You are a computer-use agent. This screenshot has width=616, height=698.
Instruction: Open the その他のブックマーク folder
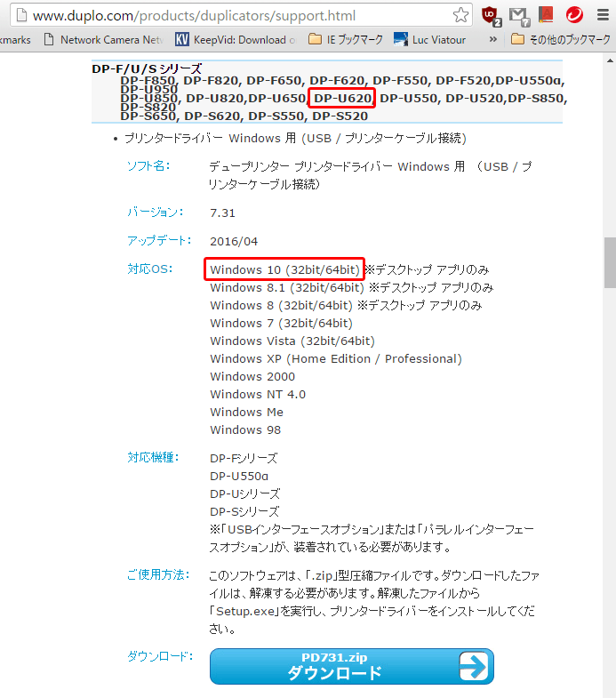(561, 40)
